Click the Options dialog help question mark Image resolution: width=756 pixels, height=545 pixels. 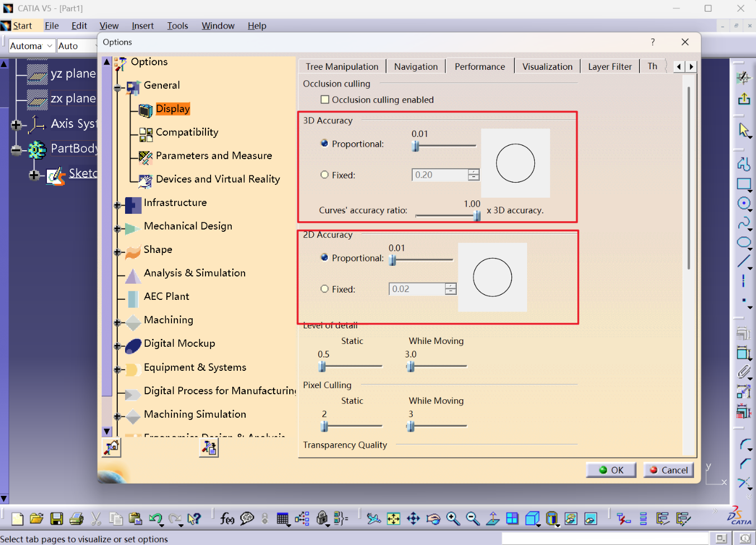pyautogui.click(x=653, y=42)
